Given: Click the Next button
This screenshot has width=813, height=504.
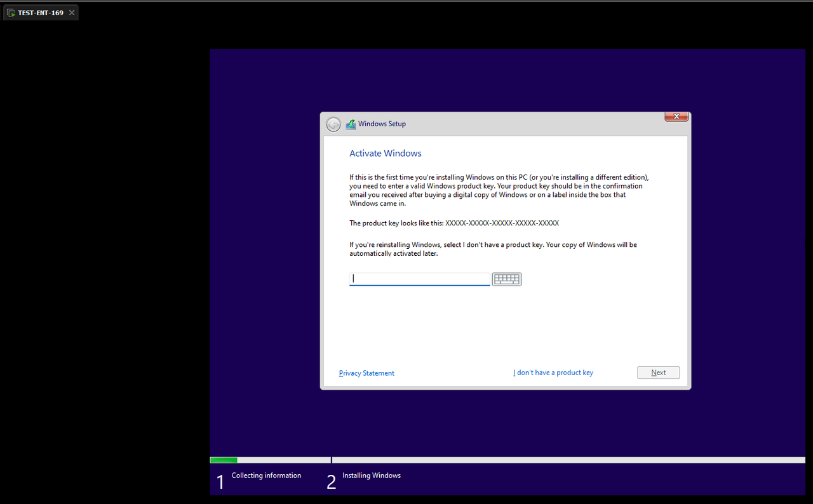Looking at the screenshot, I should 659,373.
